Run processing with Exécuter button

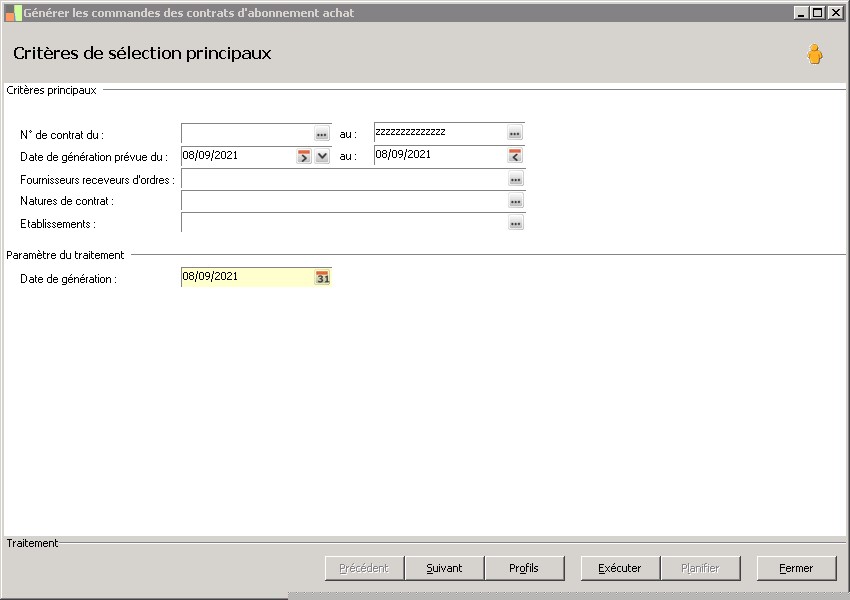pyautogui.click(x=620, y=568)
